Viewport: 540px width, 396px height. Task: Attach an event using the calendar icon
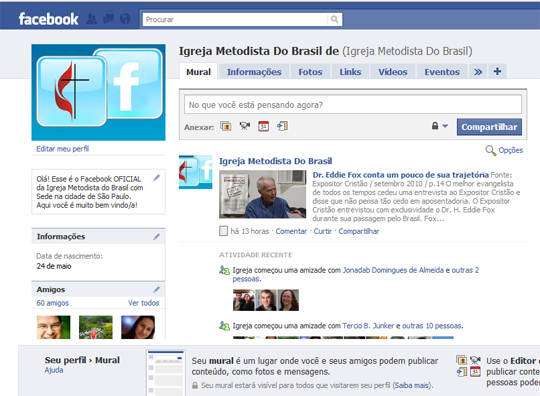coord(263,126)
